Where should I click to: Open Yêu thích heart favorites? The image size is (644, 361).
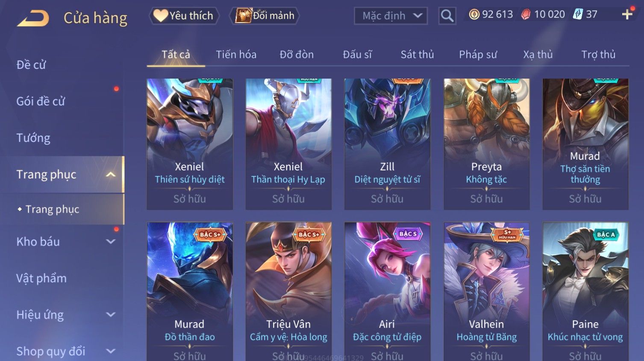tap(184, 16)
